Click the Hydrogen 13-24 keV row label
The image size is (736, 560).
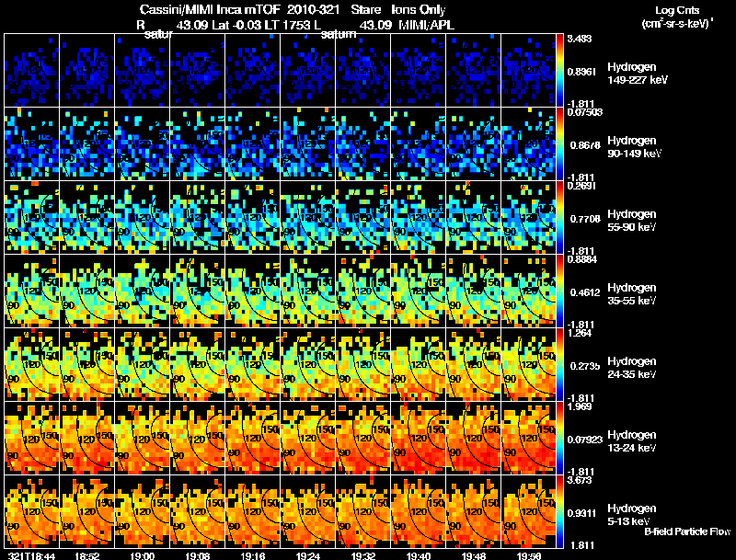pyautogui.click(x=632, y=441)
